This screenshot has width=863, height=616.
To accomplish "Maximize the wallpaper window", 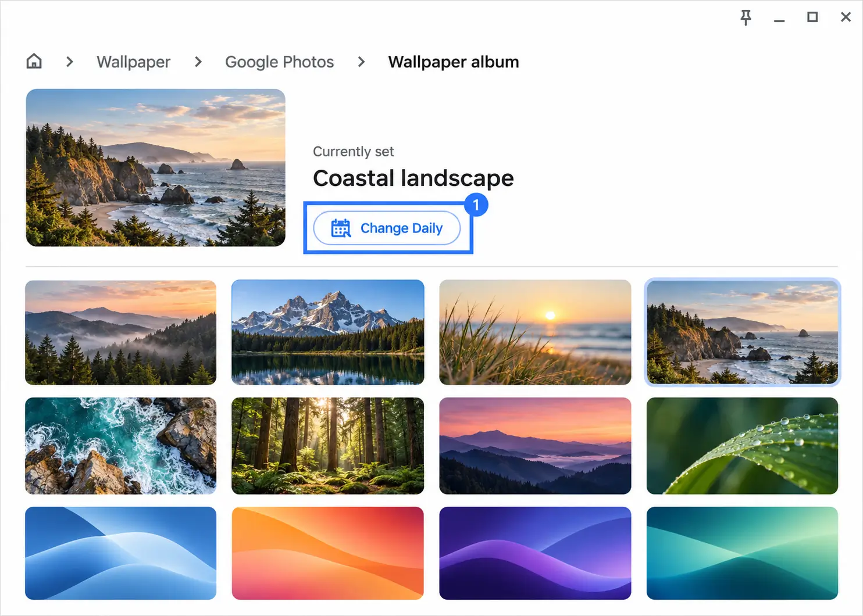I will coord(812,17).
